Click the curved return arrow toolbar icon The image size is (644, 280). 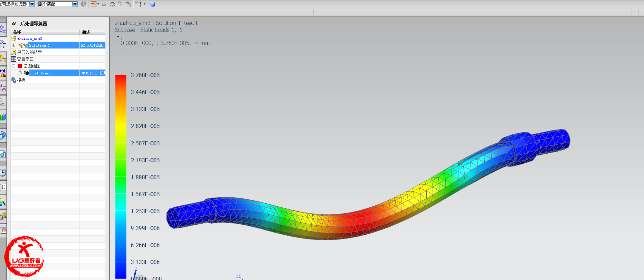pos(104,4)
